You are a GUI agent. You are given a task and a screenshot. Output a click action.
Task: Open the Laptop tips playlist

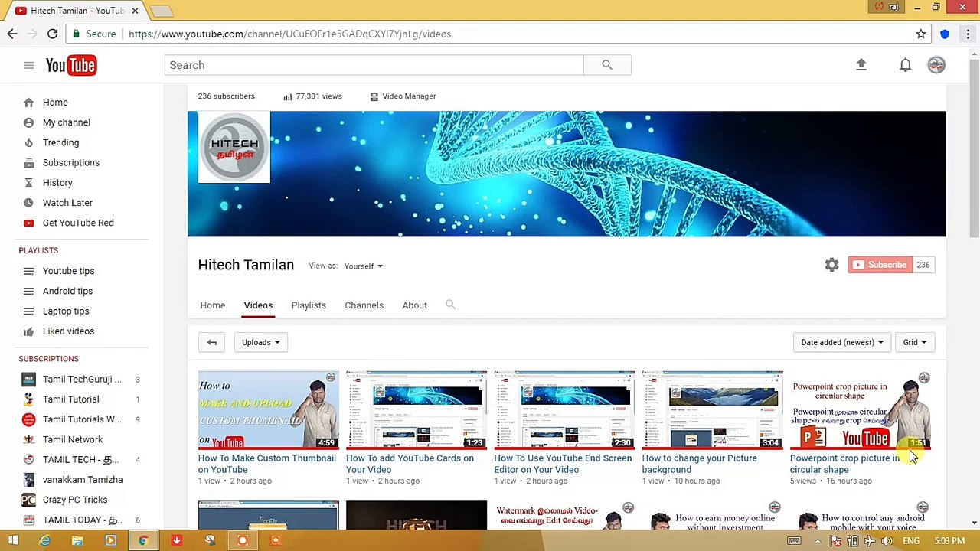[x=66, y=311]
